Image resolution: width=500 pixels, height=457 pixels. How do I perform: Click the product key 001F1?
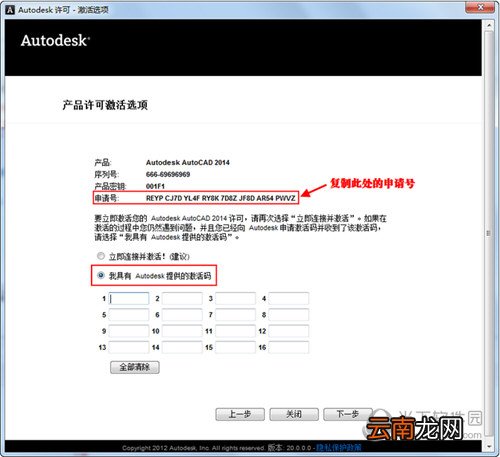(155, 186)
